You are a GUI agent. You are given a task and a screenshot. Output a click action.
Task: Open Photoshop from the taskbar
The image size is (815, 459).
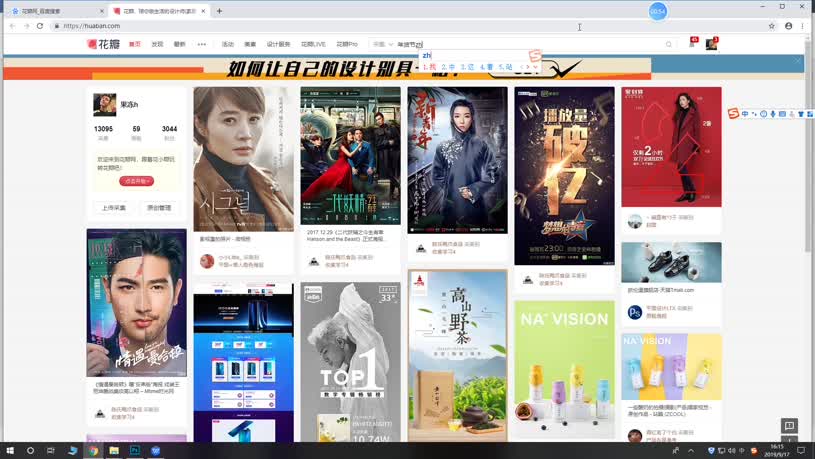[135, 450]
